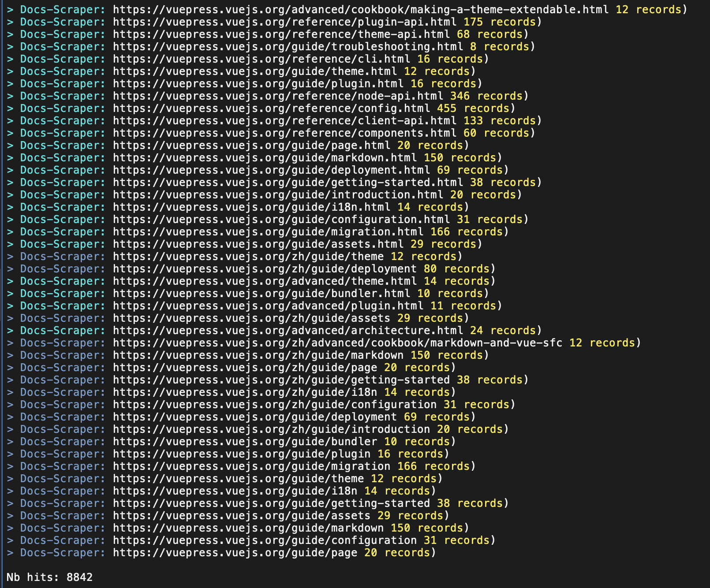Click the guide/getting-started.html URL
710x588 pixels.
pyautogui.click(x=288, y=182)
